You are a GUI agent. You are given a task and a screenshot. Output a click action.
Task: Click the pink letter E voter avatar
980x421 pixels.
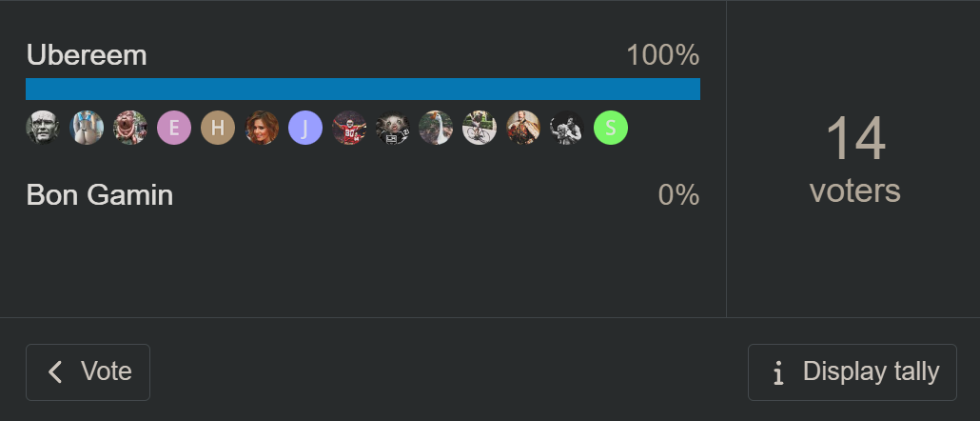(174, 128)
